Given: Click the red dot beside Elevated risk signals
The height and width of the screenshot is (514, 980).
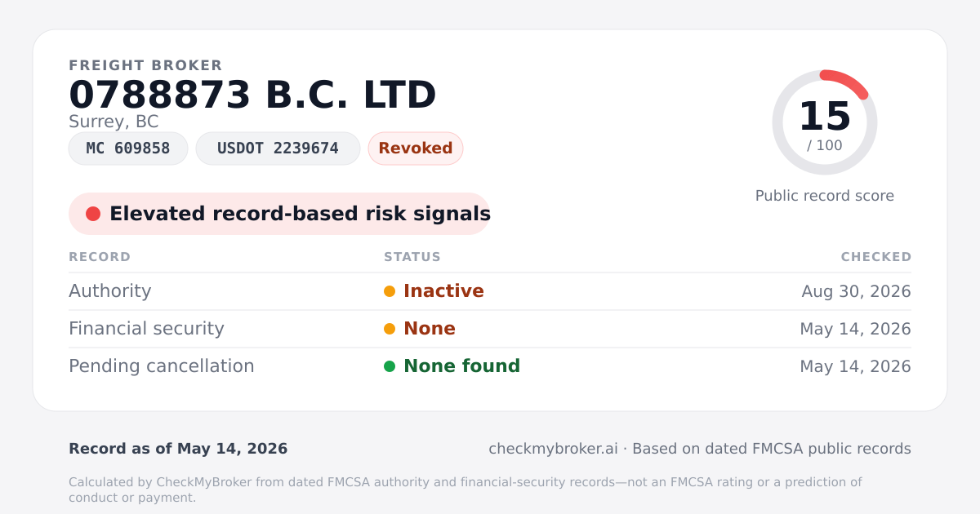Looking at the screenshot, I should [93, 214].
